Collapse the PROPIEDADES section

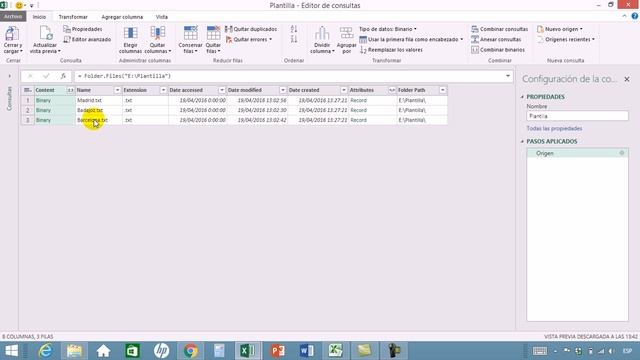click(x=522, y=97)
